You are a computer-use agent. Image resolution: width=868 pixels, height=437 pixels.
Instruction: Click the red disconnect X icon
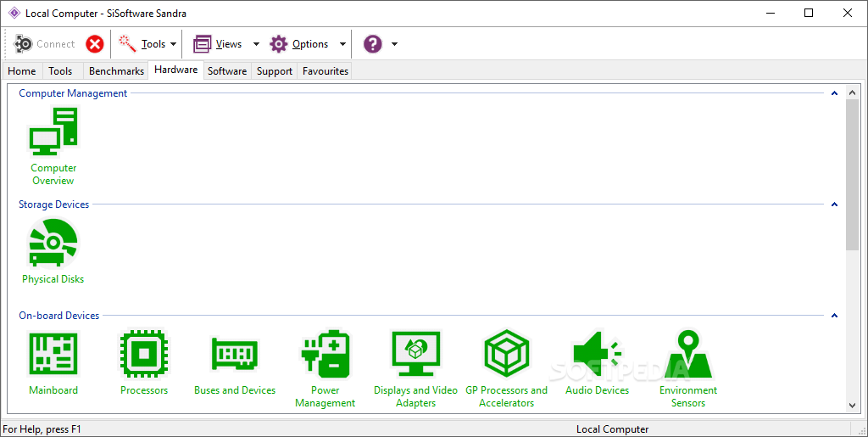click(x=95, y=44)
